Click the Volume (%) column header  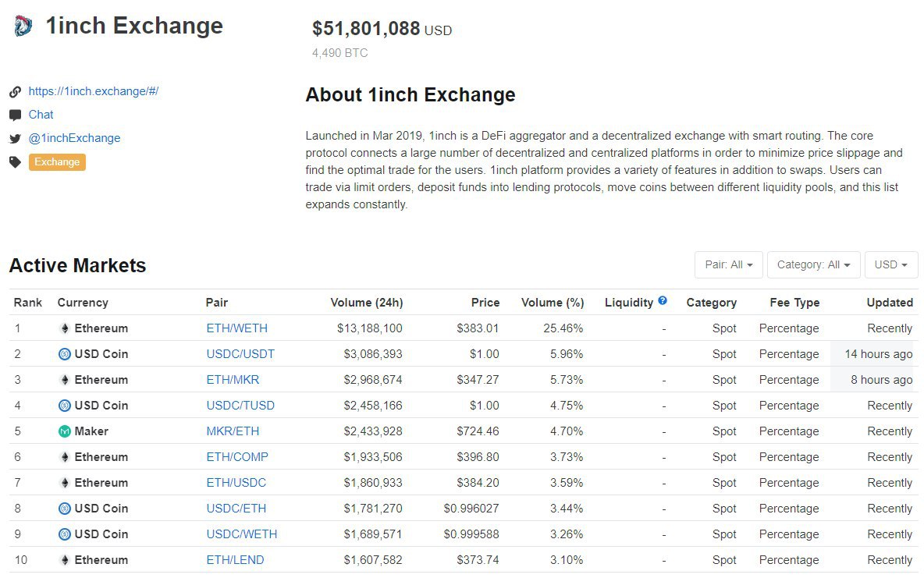(x=553, y=302)
